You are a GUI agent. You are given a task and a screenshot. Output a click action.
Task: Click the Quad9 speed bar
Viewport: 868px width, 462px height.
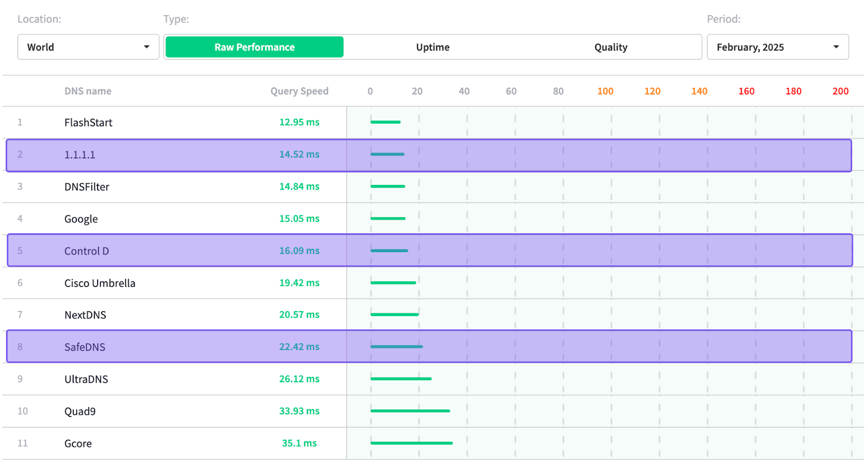(411, 410)
